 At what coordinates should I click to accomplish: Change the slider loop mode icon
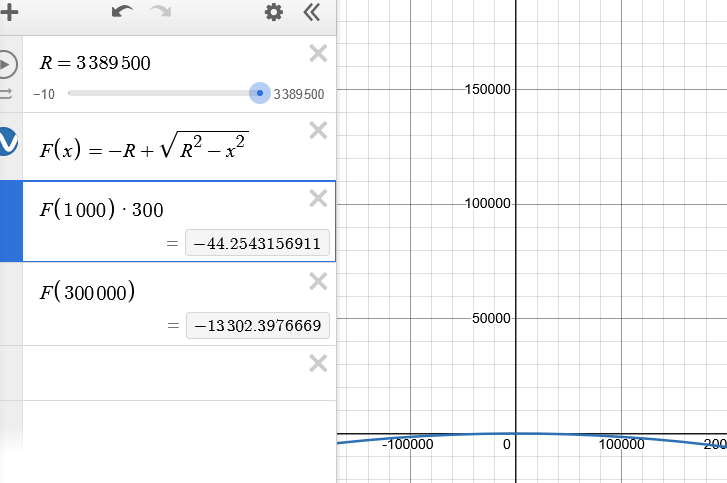(x=6, y=94)
